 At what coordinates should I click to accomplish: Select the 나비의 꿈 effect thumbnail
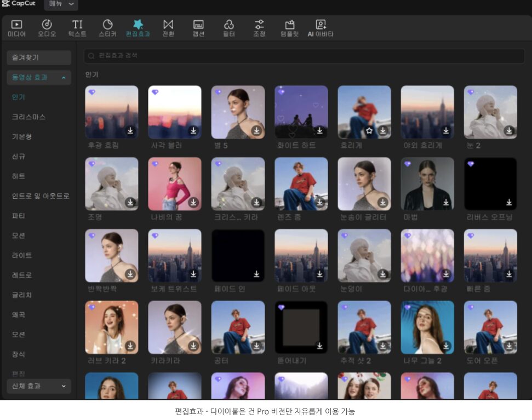174,184
